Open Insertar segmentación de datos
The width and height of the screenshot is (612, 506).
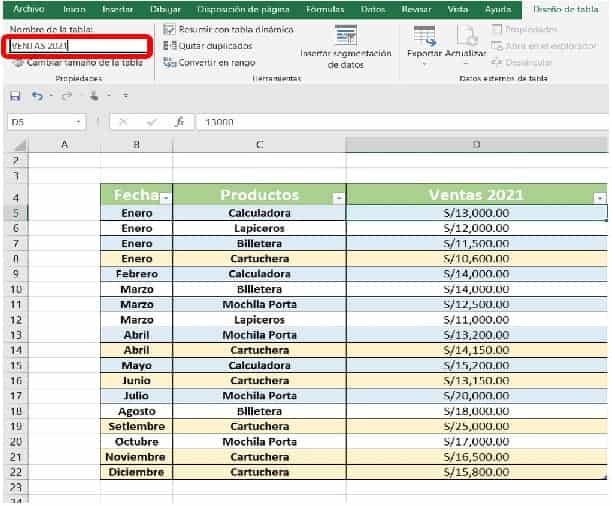[x=345, y=47]
